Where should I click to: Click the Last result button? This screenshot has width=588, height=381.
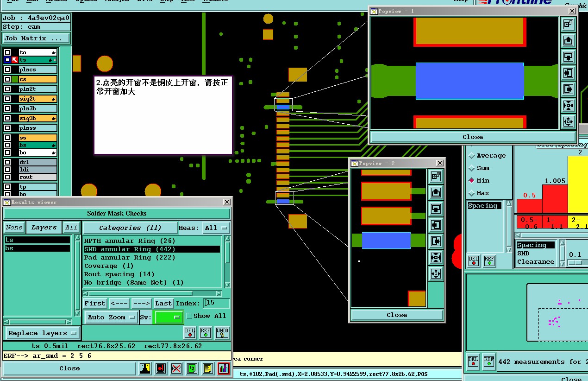(163, 303)
